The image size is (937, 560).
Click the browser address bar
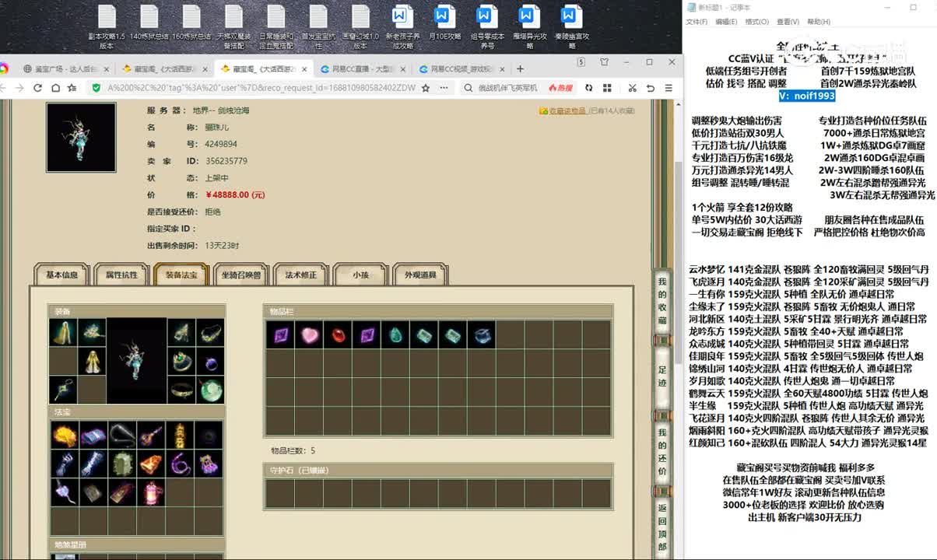(261, 88)
